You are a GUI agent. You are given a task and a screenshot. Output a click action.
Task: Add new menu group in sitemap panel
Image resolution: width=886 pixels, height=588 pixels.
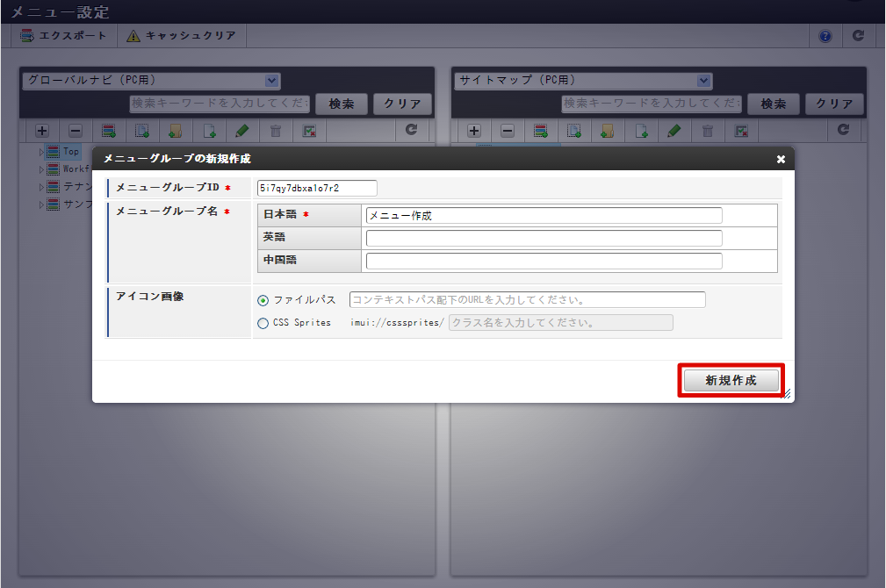(x=541, y=131)
